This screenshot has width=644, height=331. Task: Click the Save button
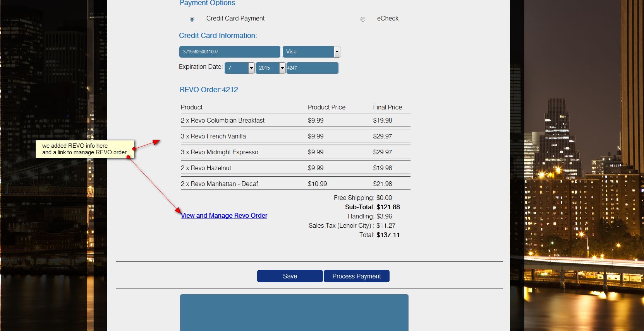290,276
